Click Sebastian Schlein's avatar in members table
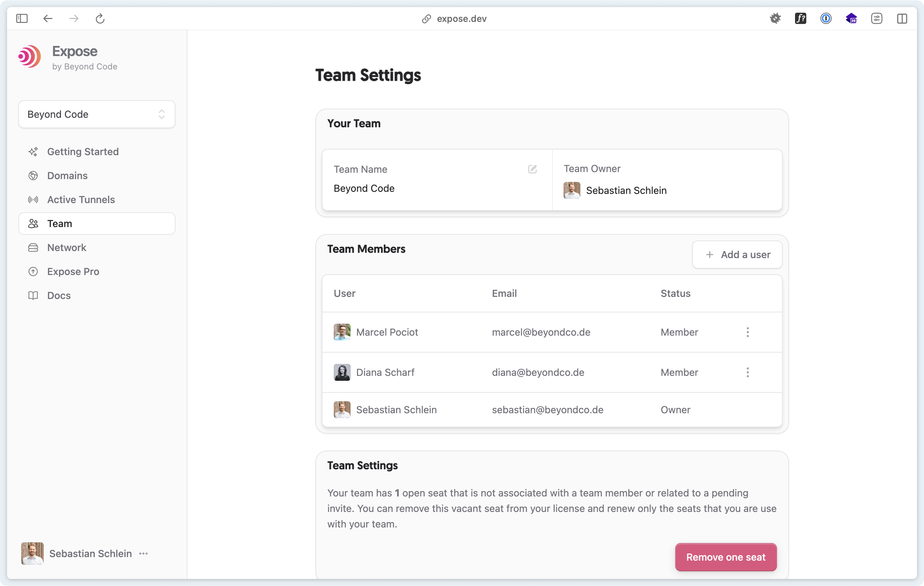 [x=342, y=410]
